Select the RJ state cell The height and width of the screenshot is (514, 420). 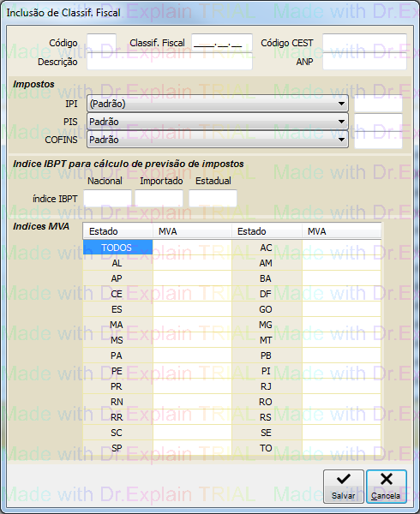point(267,386)
